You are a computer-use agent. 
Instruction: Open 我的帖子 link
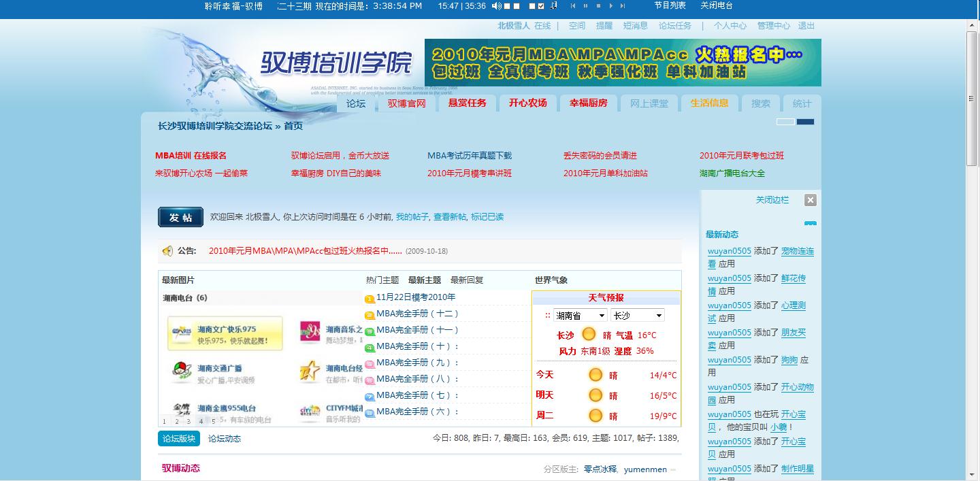point(412,217)
